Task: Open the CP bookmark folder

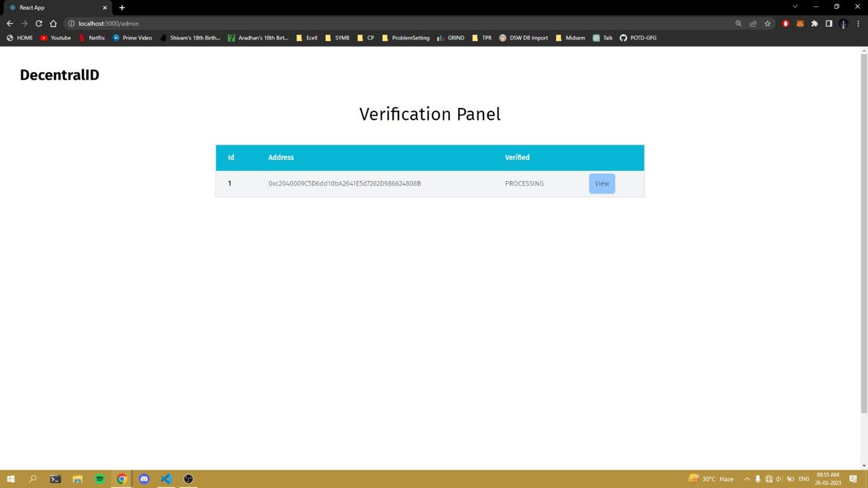Action: [365, 37]
